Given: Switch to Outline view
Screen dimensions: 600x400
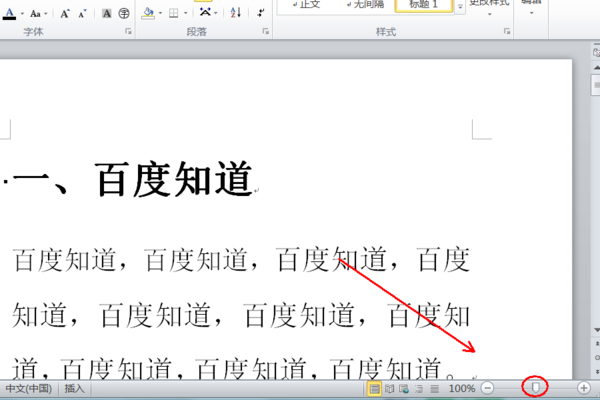Looking at the screenshot, I should [419, 389].
